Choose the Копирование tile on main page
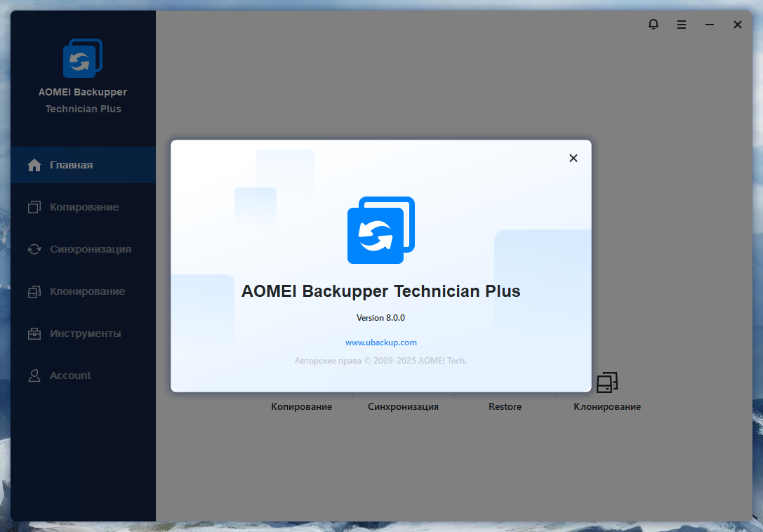763x532 pixels. click(x=302, y=406)
